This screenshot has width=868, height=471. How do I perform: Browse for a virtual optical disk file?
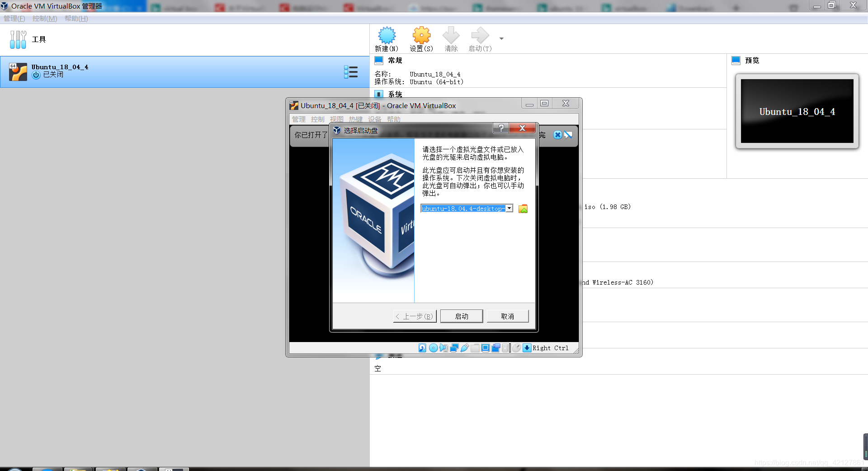(523, 209)
